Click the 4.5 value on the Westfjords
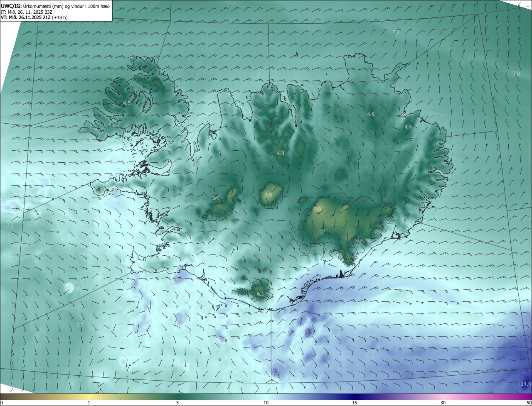This screenshot has height=406, width=532. tap(127, 103)
